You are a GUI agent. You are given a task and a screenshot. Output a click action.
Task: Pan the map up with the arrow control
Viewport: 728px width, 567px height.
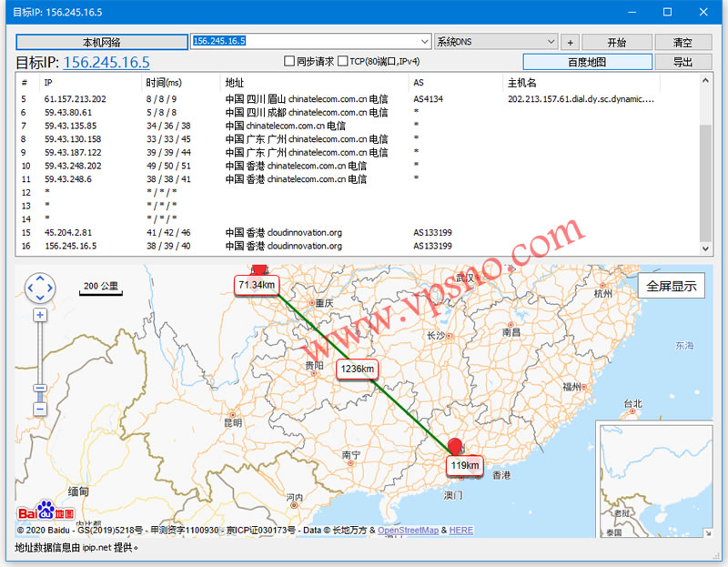[x=40, y=279]
